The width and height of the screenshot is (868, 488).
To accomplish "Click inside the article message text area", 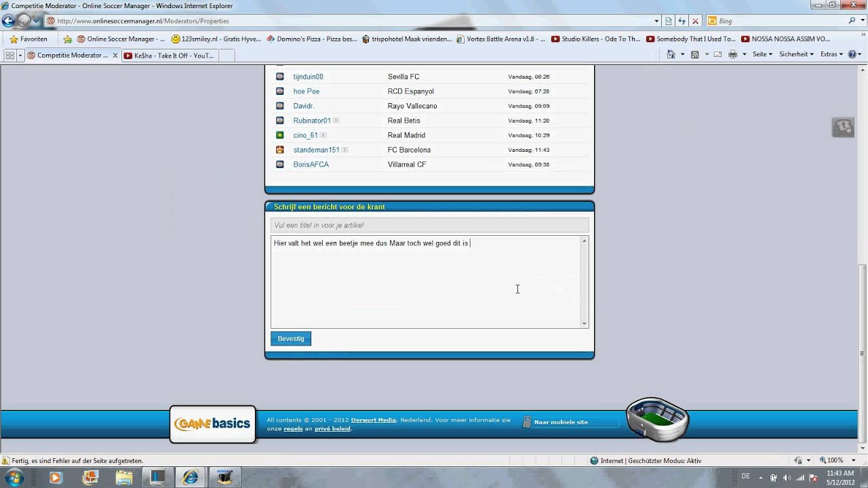I will [425, 282].
